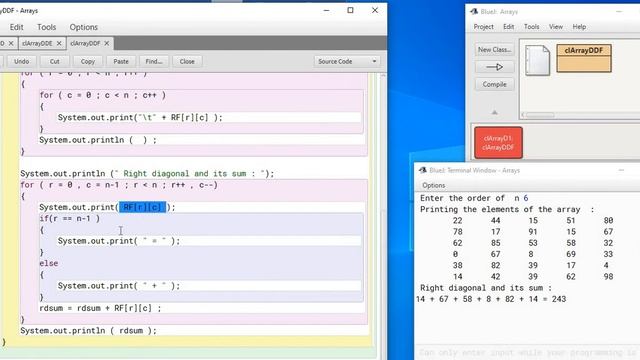Click the Copy button

pos(88,61)
